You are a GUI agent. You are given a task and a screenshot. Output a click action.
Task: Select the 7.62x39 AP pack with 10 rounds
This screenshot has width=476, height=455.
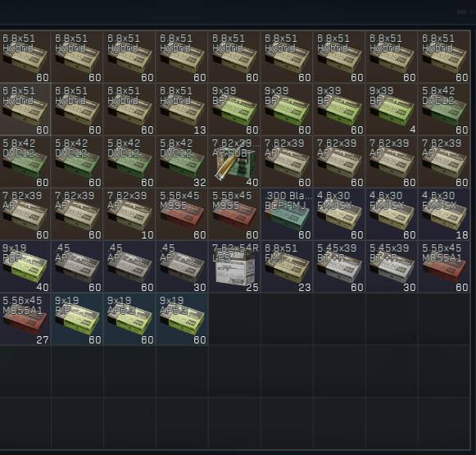point(129,215)
